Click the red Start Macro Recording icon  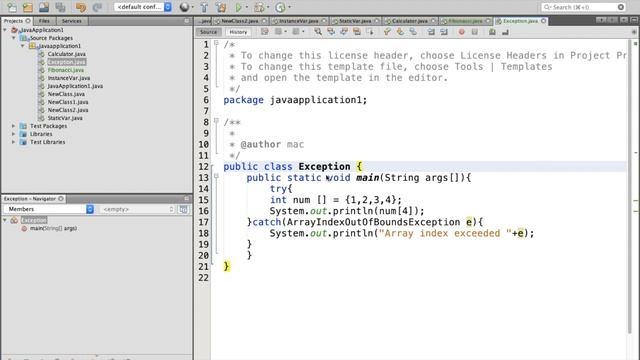(x=462, y=31)
